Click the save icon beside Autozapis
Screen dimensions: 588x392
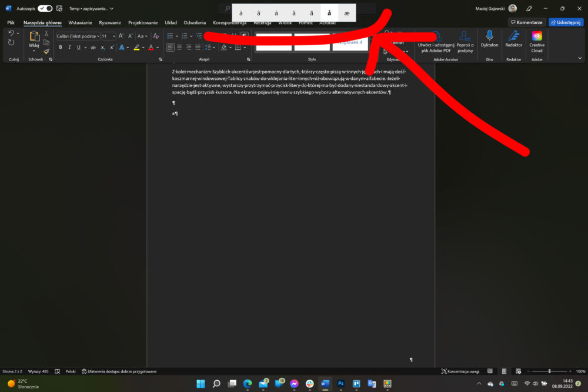coord(59,8)
